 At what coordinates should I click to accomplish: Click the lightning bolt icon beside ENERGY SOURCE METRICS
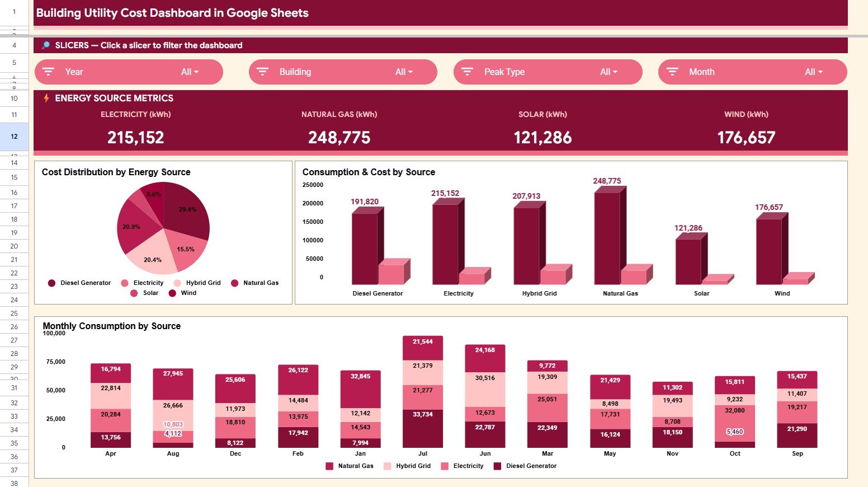pyautogui.click(x=46, y=98)
